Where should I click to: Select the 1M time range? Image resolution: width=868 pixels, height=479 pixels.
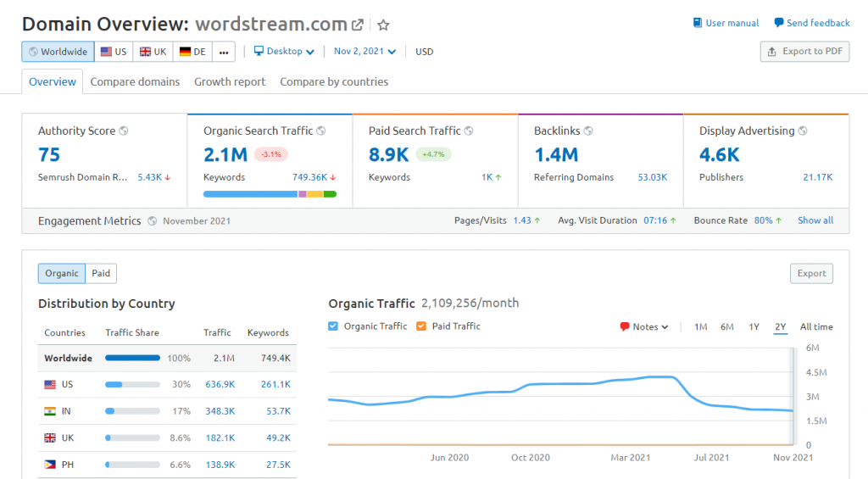tap(700, 326)
